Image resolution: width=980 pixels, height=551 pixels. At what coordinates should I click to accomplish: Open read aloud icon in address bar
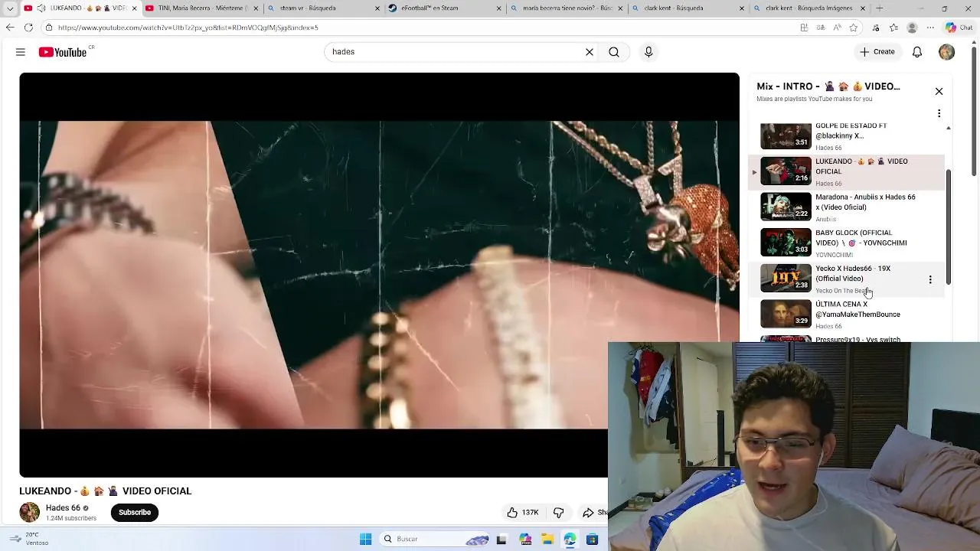pyautogui.click(x=838, y=28)
